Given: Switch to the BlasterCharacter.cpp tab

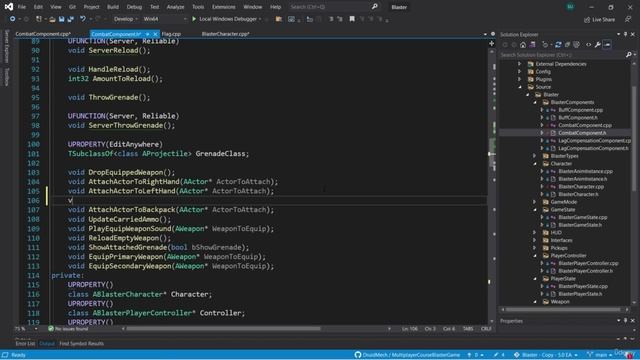Looking at the screenshot, I should point(225,34).
